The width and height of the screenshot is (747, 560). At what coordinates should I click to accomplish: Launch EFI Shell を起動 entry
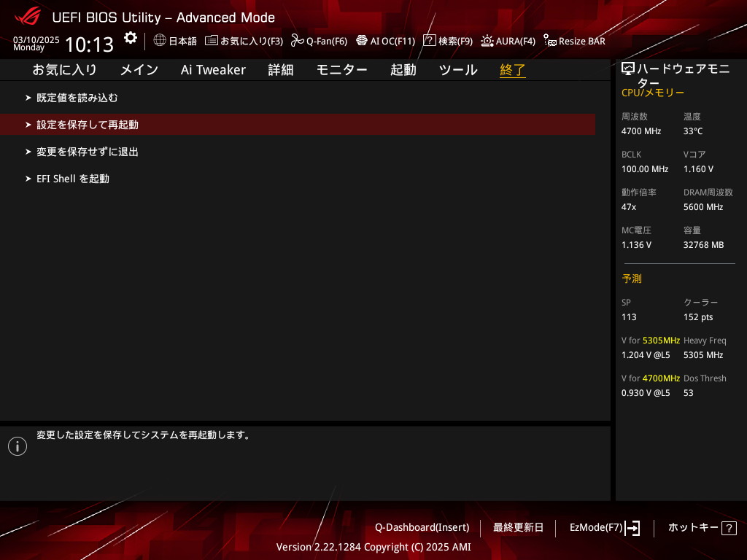point(73,179)
